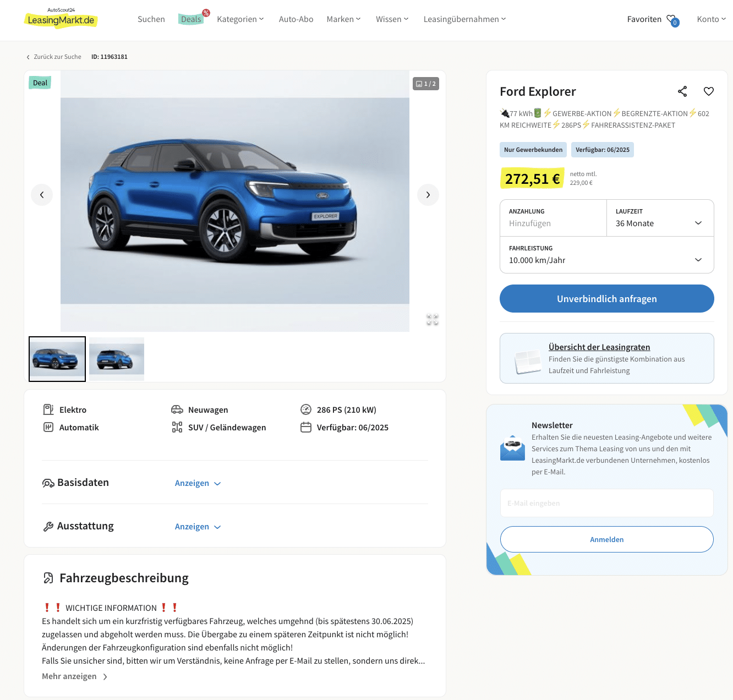Open fullscreen image view icon

(433, 319)
